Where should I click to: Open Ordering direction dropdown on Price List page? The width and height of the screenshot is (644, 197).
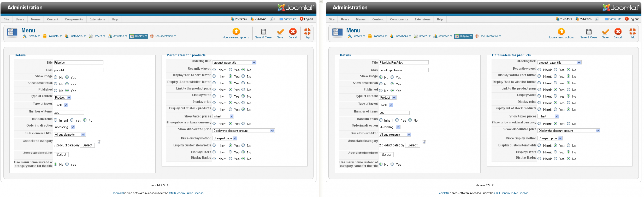64,127
